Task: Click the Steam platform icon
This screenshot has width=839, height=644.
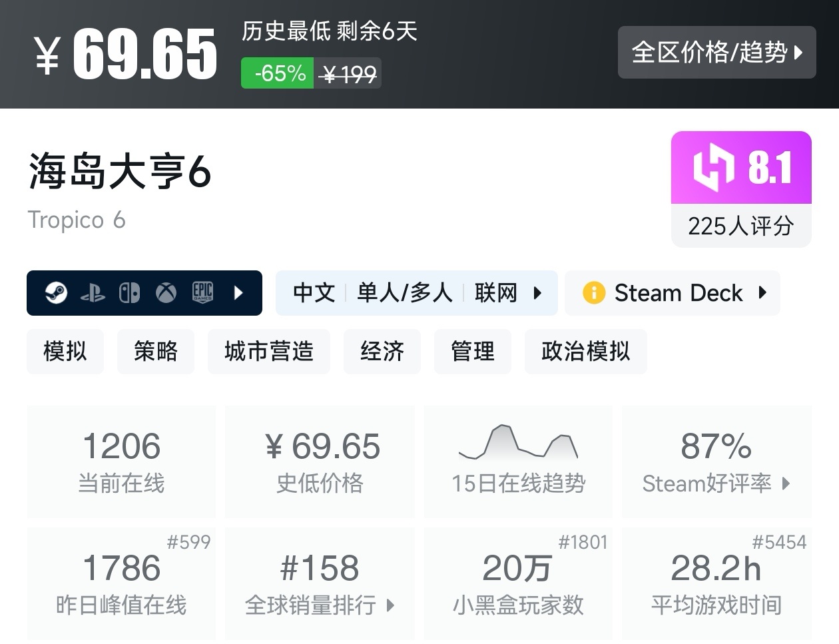Action: point(56,293)
